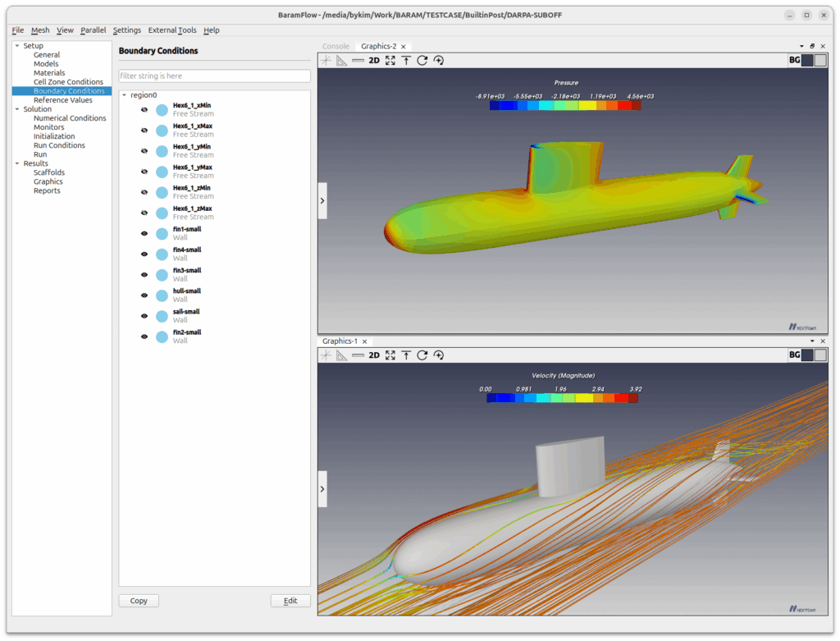Click the blue circle icon for sail-small
Image resolution: width=840 pixels, height=641 pixels.
coord(162,316)
